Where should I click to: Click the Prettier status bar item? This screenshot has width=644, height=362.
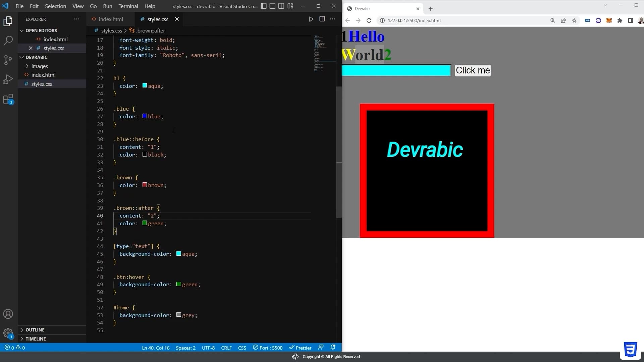click(x=300, y=348)
